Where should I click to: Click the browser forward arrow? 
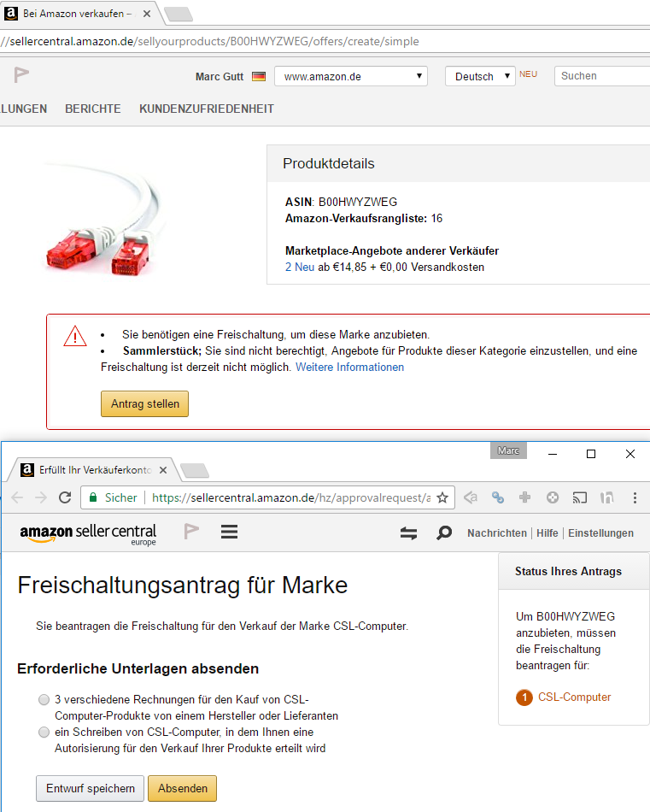[x=41, y=497]
